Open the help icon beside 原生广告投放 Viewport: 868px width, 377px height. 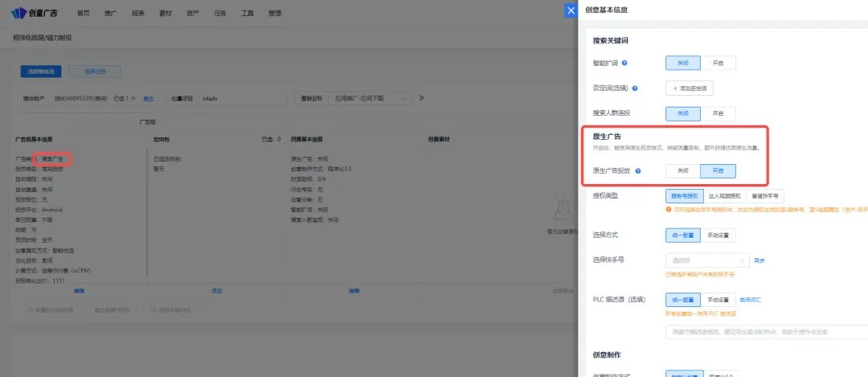[638, 171]
